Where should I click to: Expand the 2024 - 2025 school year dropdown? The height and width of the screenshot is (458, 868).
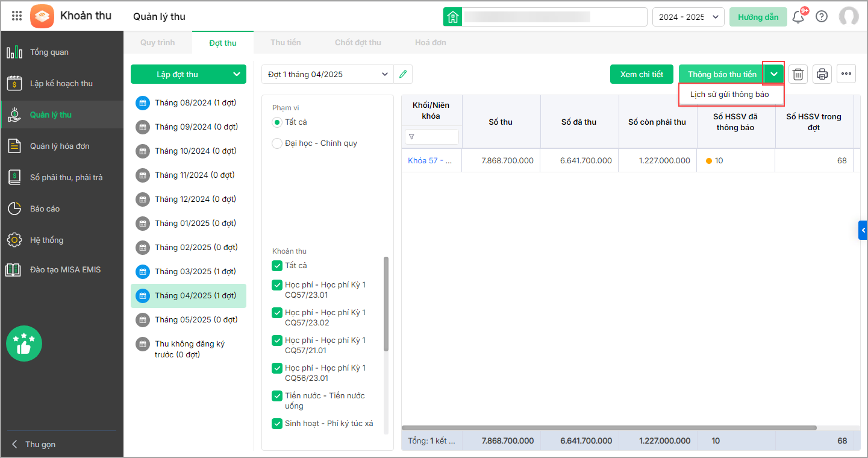(688, 17)
